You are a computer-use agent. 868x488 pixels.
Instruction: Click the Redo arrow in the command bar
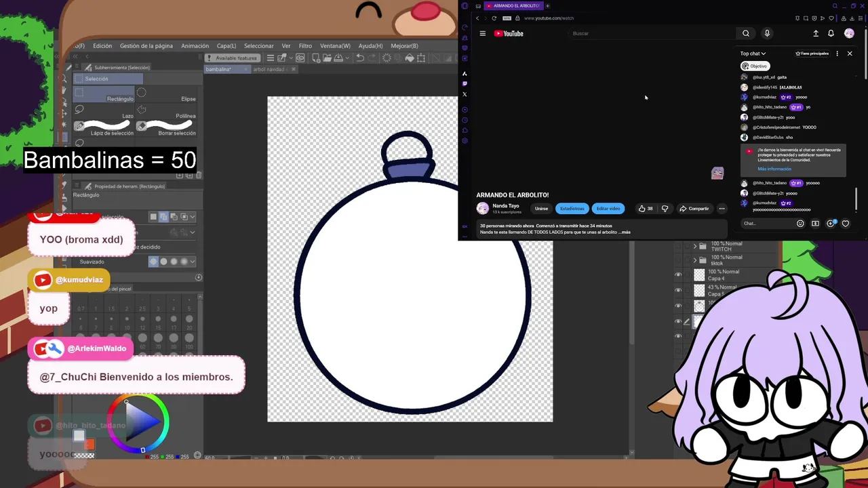pos(372,58)
